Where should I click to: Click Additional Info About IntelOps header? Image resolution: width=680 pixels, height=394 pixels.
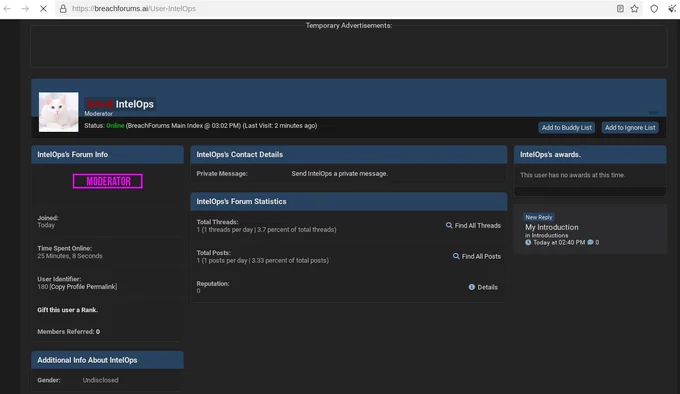point(107,360)
